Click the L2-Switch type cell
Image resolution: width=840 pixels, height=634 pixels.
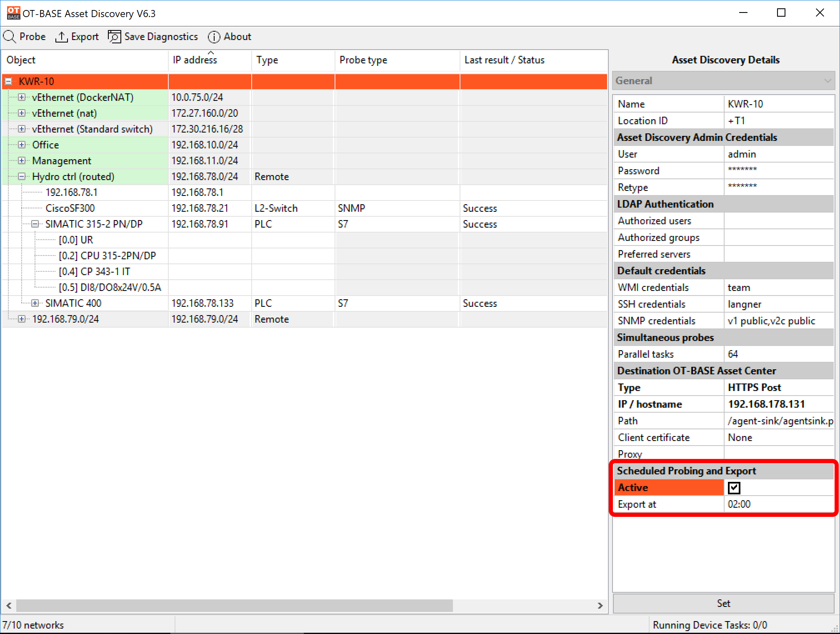click(x=293, y=208)
